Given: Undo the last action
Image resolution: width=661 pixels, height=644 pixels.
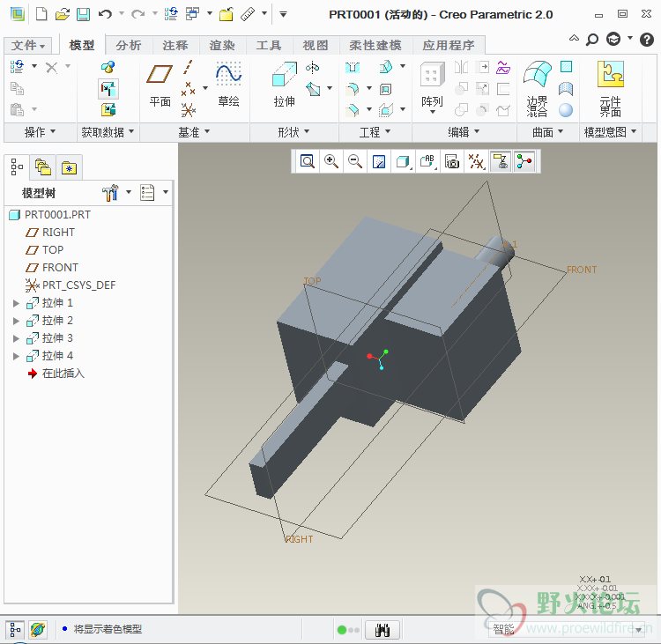Looking at the screenshot, I should pyautogui.click(x=105, y=14).
